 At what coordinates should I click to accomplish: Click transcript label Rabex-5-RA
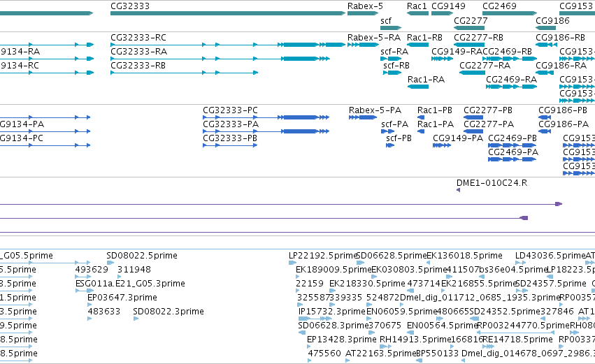tap(374, 38)
